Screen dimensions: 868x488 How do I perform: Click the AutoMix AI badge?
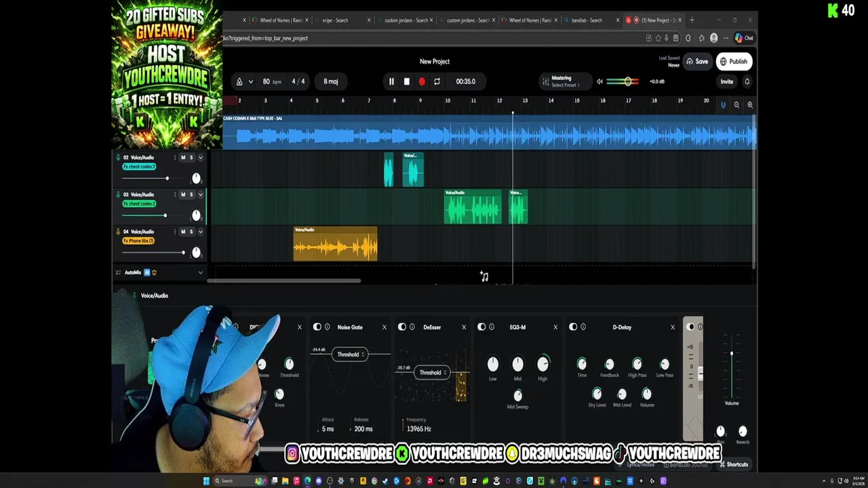coord(146,272)
